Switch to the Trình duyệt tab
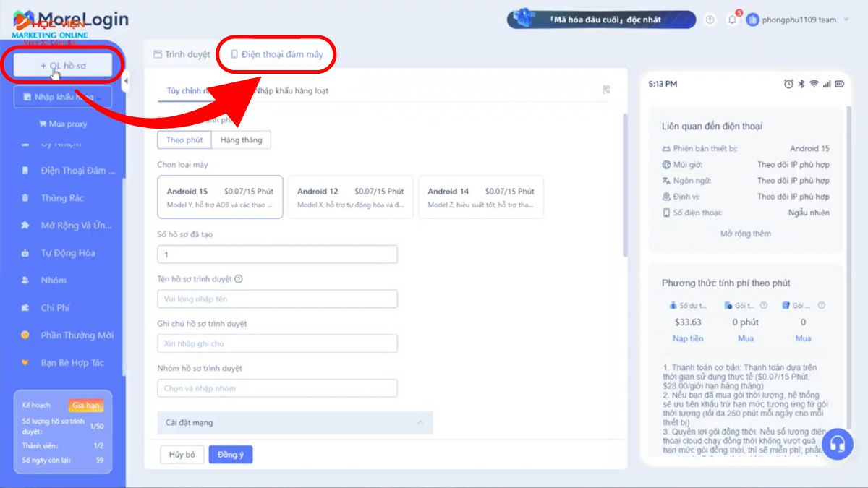 pos(182,54)
